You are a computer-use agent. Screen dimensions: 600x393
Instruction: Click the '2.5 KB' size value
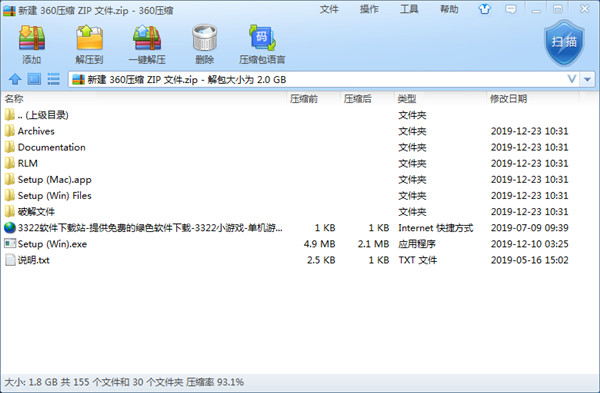click(321, 260)
